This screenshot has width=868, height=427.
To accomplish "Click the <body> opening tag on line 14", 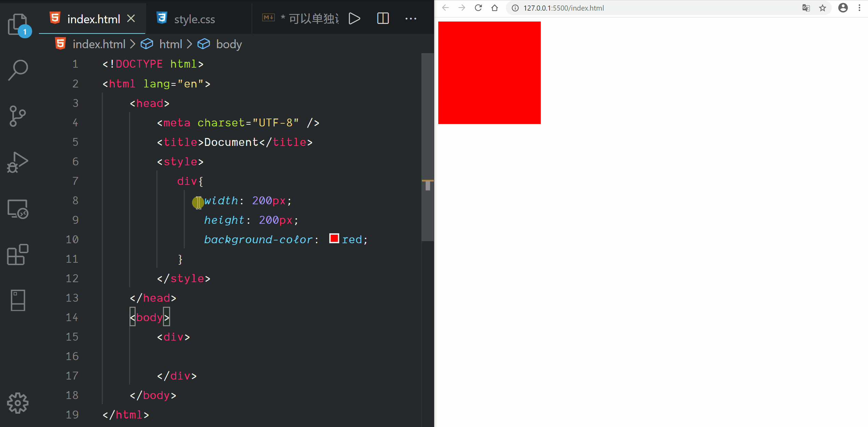I will (x=150, y=317).
